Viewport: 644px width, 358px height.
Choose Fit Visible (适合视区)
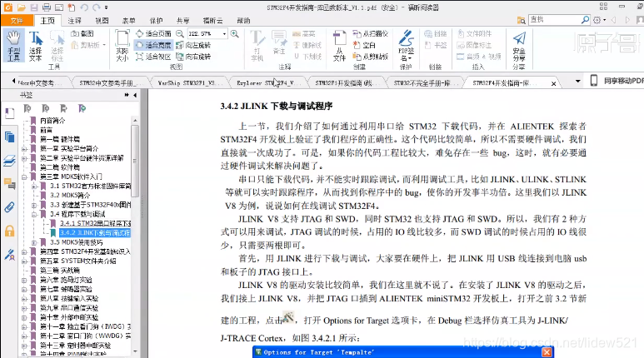(153, 57)
